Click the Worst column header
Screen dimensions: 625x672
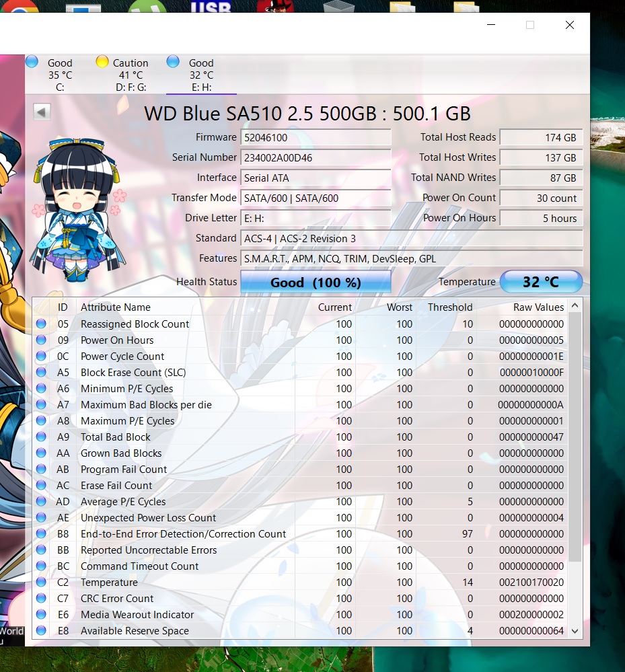tap(400, 307)
